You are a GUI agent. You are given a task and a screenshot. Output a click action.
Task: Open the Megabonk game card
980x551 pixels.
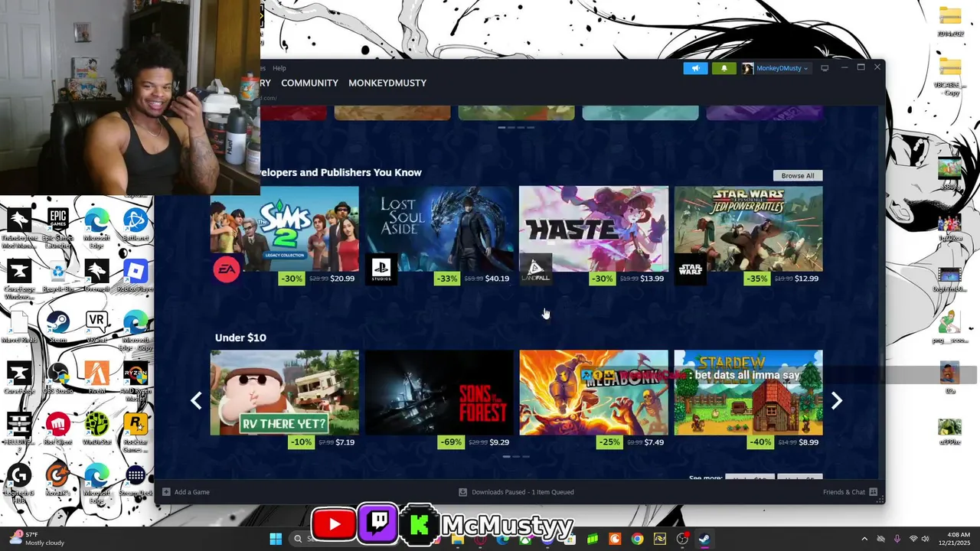click(x=593, y=393)
